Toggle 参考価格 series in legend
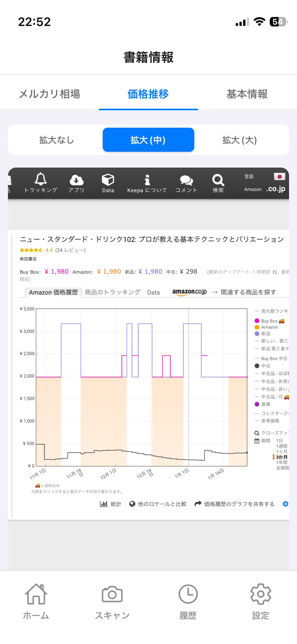The width and height of the screenshot is (297, 644). coord(267,421)
